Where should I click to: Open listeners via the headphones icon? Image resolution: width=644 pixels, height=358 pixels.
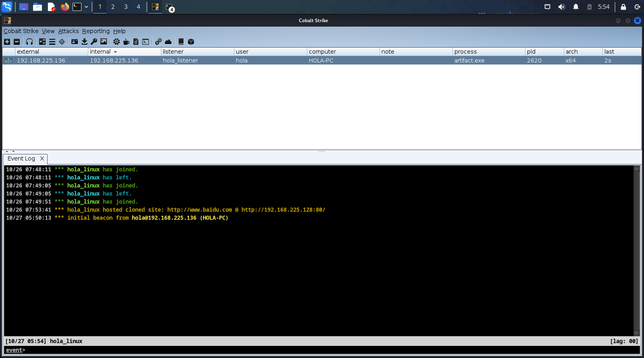29,42
